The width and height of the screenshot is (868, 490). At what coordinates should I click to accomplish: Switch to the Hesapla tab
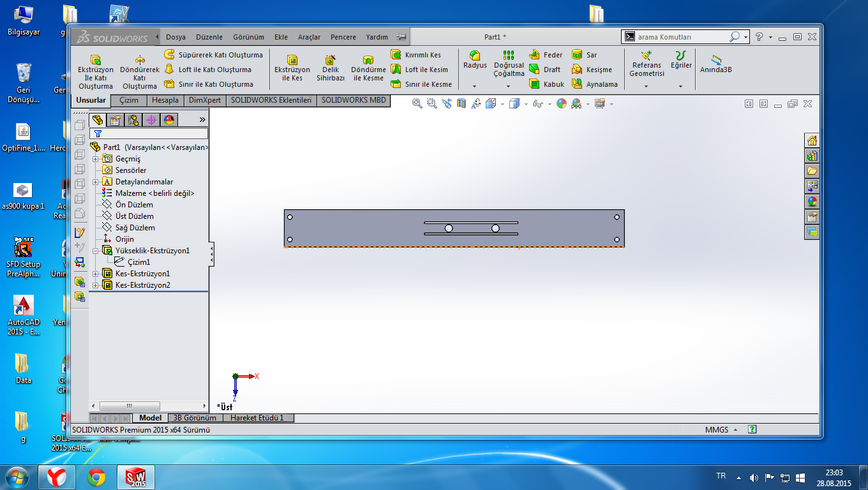click(165, 100)
